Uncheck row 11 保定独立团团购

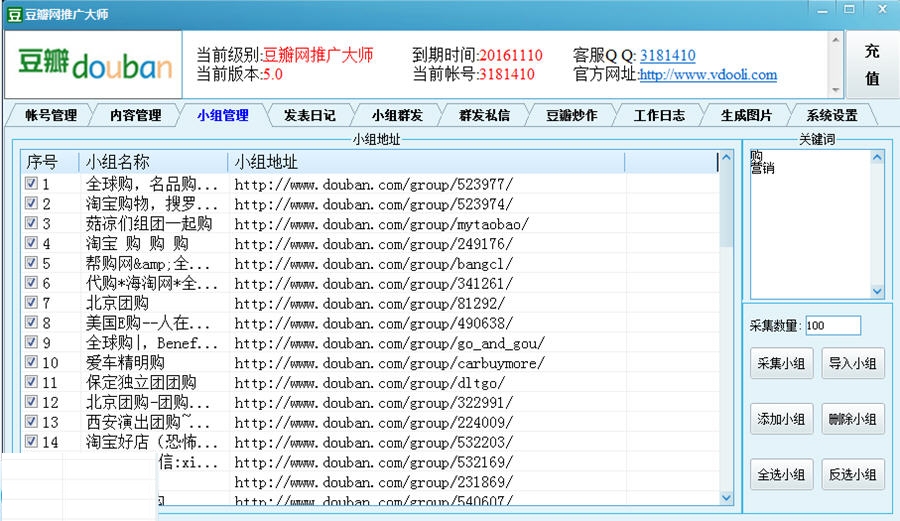32,382
